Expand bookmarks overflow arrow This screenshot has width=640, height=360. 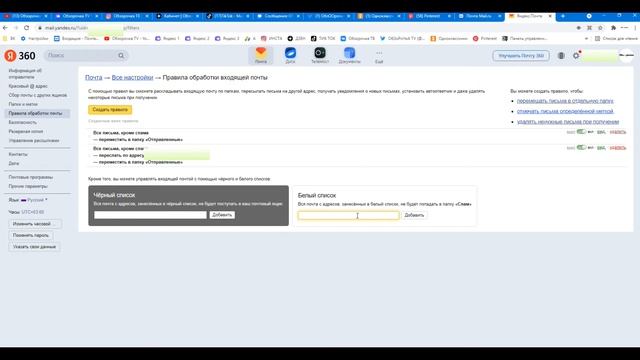(586, 38)
